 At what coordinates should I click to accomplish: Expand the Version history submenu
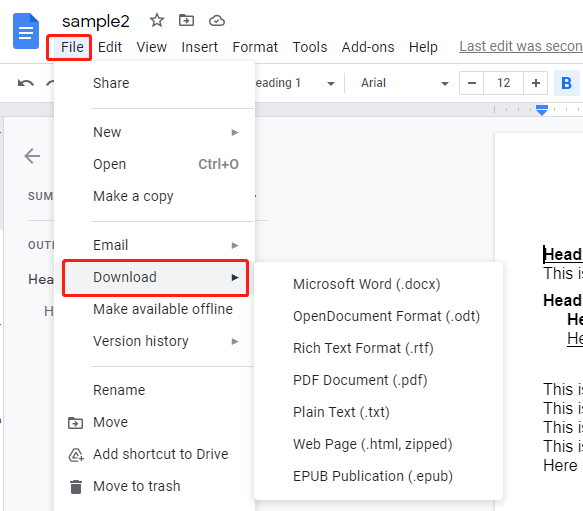click(154, 341)
